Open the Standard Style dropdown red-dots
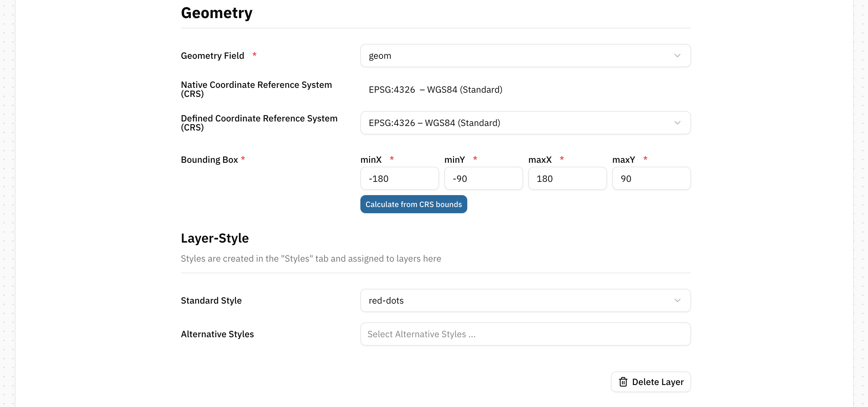Screen dimensions: 868x407 [525, 300]
